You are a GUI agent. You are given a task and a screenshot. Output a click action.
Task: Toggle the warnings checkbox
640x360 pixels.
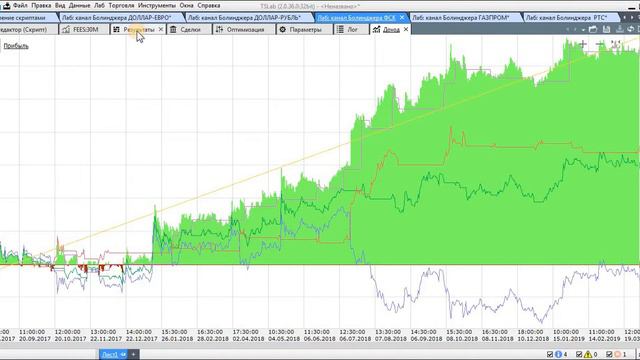coord(579,354)
